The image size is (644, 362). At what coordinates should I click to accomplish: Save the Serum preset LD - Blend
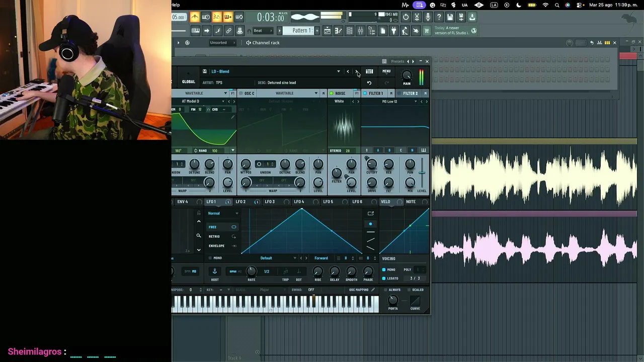pos(204,71)
